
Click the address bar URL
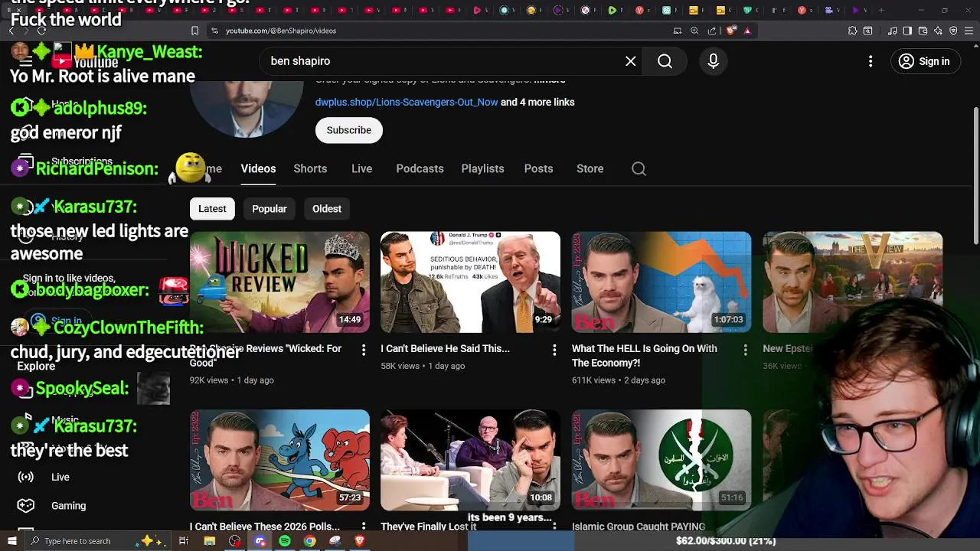coord(281,31)
